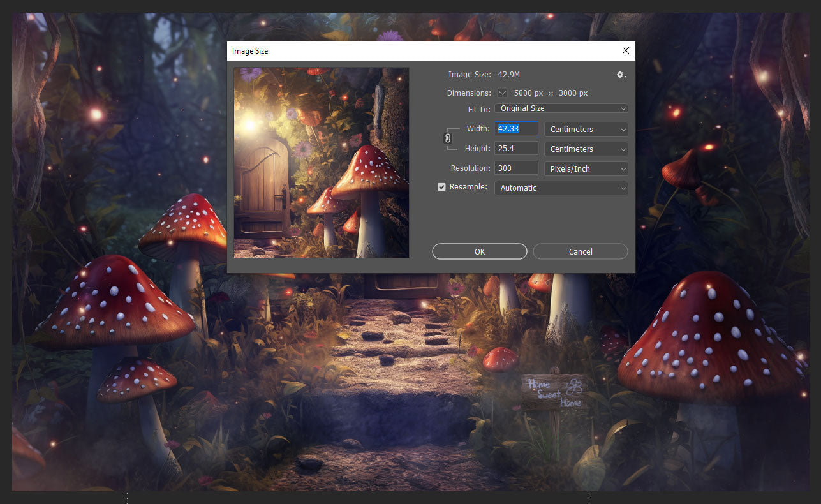Open the Resolution Pixels/Inch dropdown

pyautogui.click(x=586, y=168)
